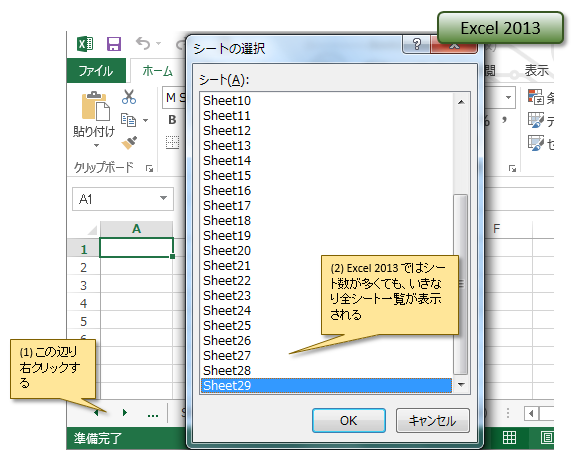Open the number format dropdown arrow
Viewport: 577px width, 457px height.
click(x=508, y=98)
